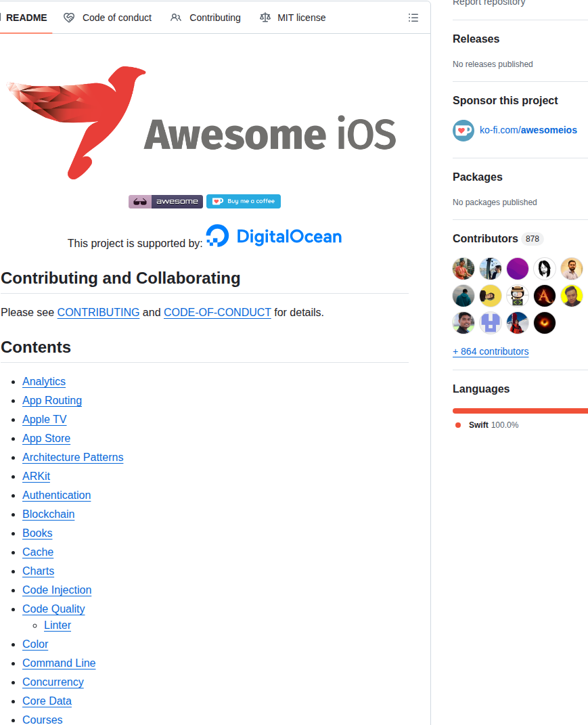This screenshot has width=588, height=725.
Task: Jump to Color section
Action: 35,644
